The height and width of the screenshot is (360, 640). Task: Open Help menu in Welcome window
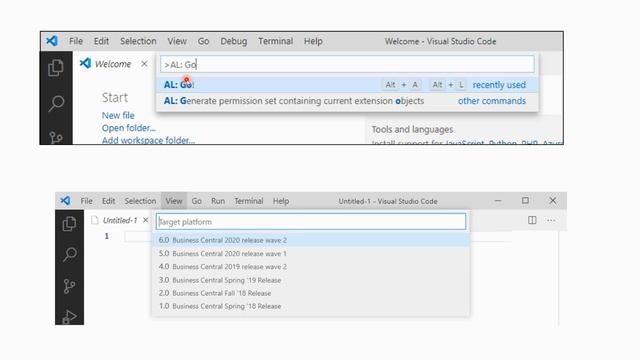point(313,41)
